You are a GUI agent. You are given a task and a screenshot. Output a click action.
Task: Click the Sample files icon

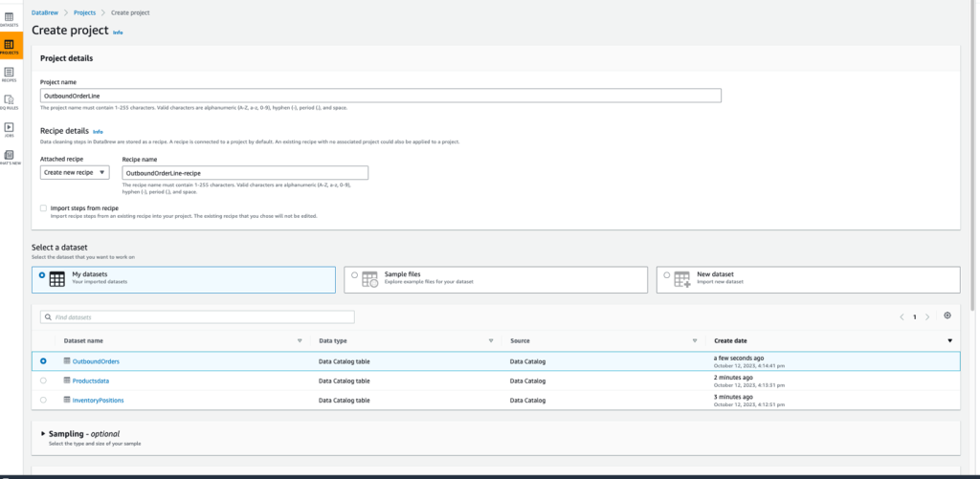370,279
